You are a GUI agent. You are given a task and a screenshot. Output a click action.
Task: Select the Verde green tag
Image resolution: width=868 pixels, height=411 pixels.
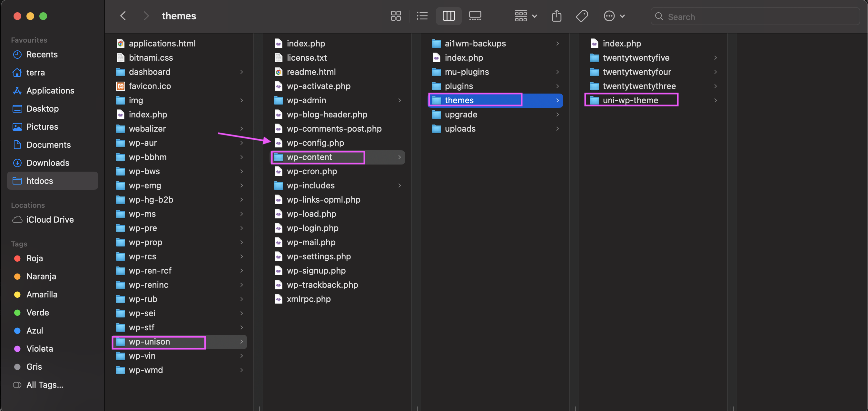point(37,312)
